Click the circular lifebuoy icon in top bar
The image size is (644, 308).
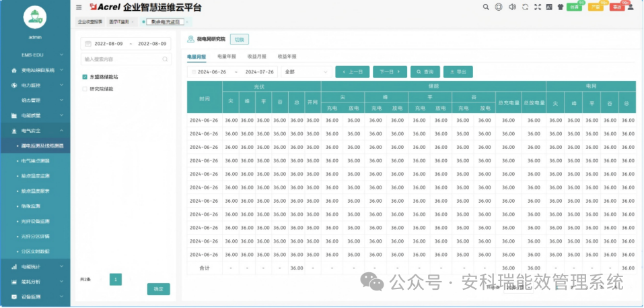pyautogui.click(x=499, y=7)
